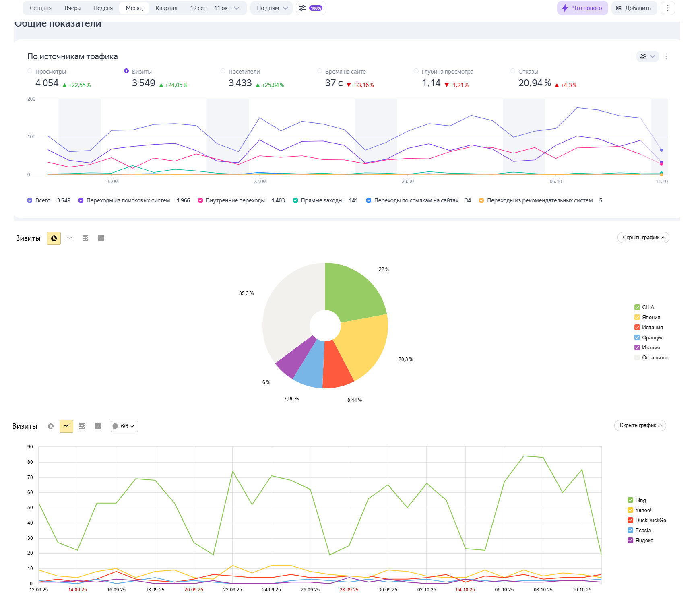Expand the По дням grouping dropdown

(272, 8)
